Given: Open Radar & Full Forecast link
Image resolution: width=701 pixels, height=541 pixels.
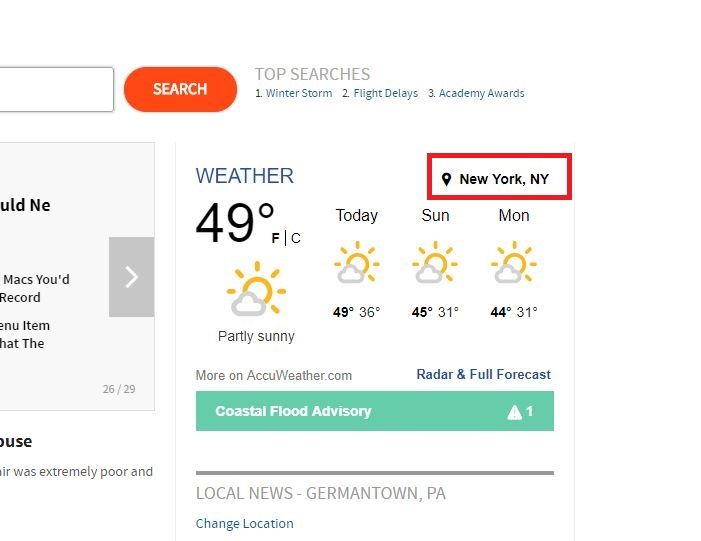Looking at the screenshot, I should (483, 375).
